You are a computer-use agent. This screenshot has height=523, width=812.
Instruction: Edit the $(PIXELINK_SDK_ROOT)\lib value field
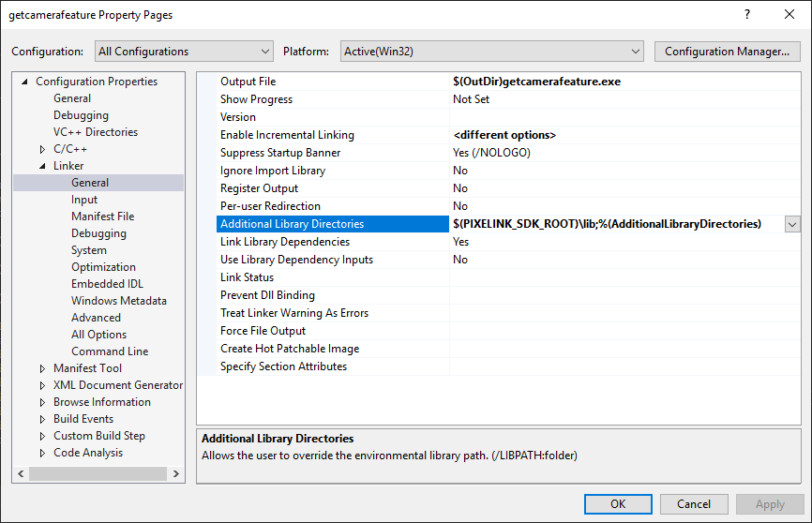tap(617, 224)
